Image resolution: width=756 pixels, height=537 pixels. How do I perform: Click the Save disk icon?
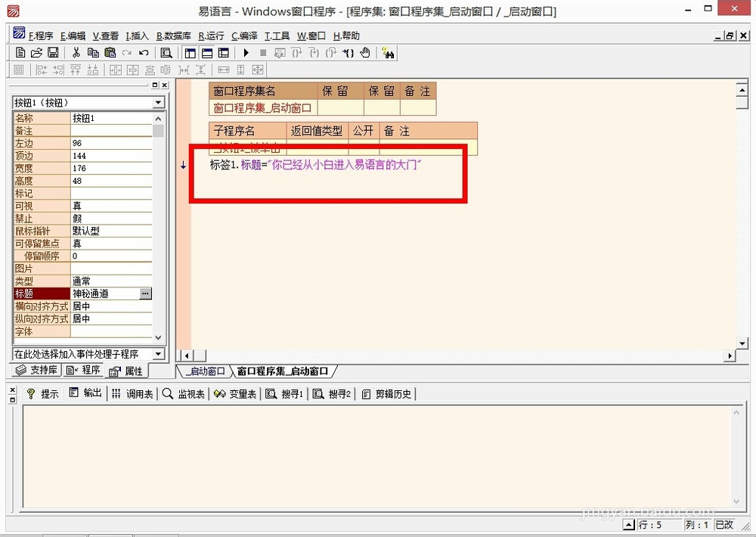pos(53,53)
